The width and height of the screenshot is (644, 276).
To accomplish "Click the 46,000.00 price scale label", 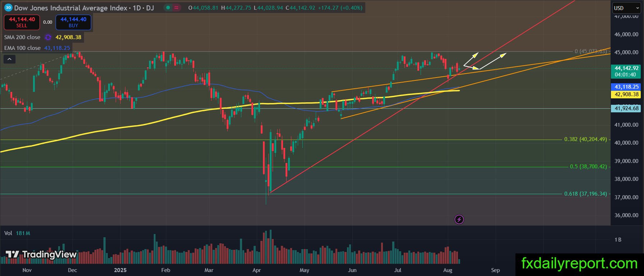I will (626, 34).
